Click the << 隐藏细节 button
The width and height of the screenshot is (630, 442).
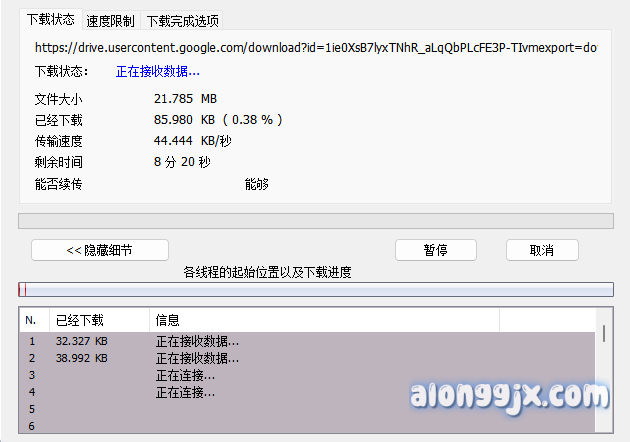[x=100, y=250]
